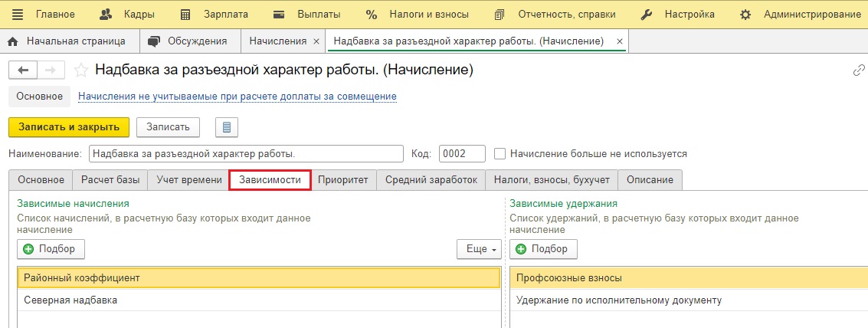Open the Основное form tab beside Расчет базы
This screenshot has width=868, height=328.
point(41,180)
